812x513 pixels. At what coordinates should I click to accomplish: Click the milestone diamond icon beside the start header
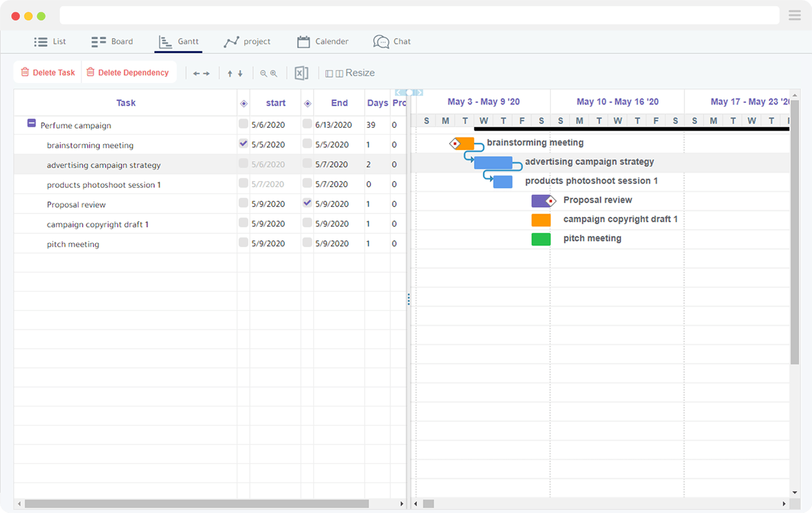[244, 103]
